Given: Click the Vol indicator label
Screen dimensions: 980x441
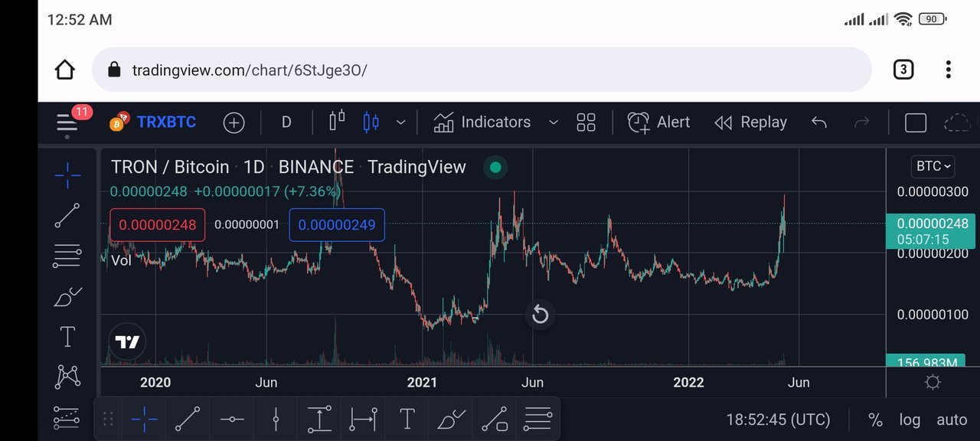Looking at the screenshot, I should (x=121, y=260).
